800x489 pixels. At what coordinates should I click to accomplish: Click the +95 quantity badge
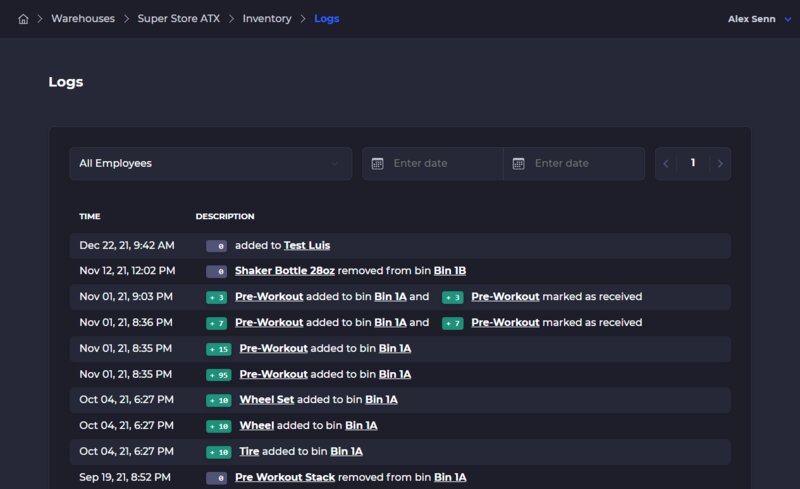click(218, 375)
